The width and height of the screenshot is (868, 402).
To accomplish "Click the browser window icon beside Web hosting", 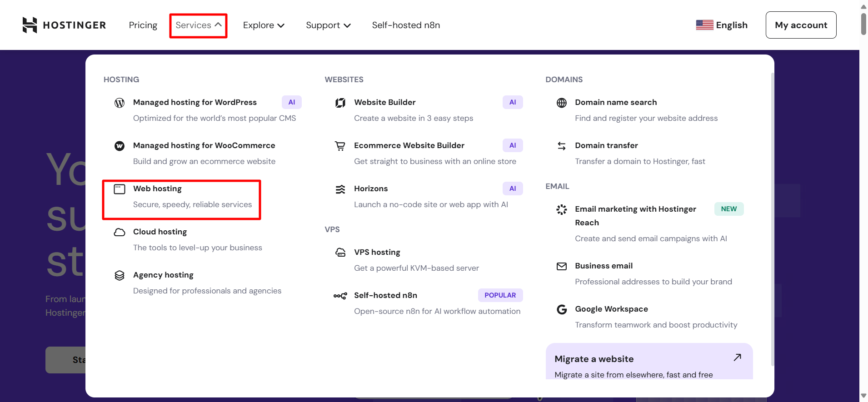I will click(x=120, y=189).
